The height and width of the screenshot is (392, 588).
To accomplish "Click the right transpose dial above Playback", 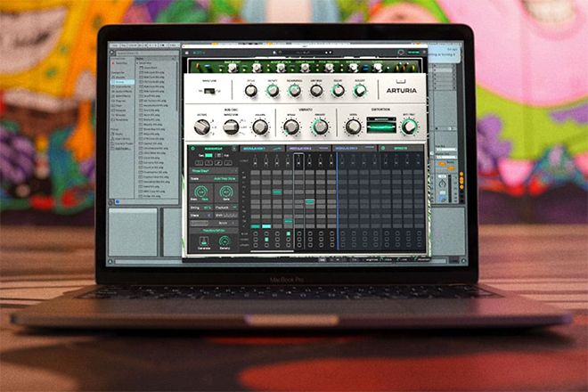I will pos(225,192).
